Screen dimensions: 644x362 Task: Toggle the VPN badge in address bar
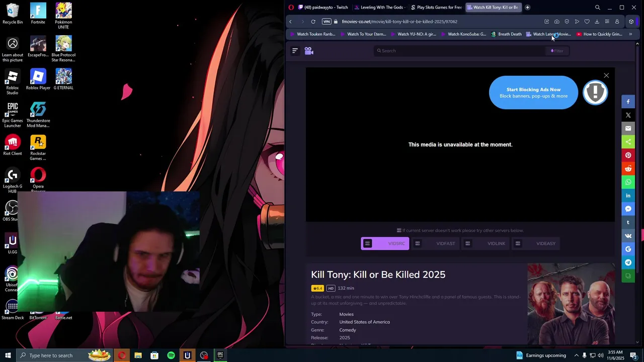pyautogui.click(x=327, y=22)
